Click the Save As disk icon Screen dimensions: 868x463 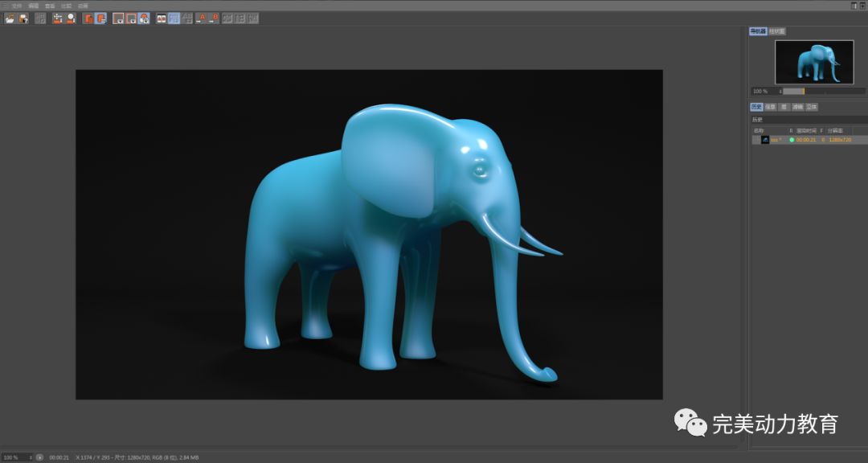23,18
